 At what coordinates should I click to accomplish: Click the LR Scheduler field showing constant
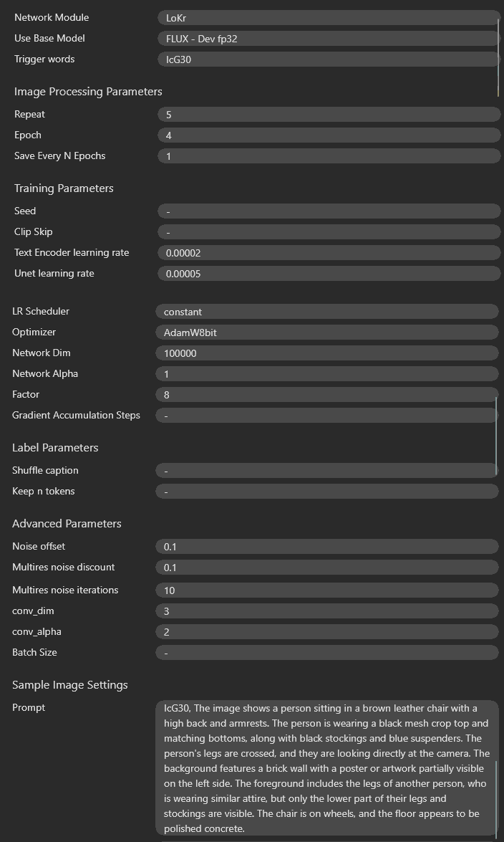pyautogui.click(x=327, y=312)
